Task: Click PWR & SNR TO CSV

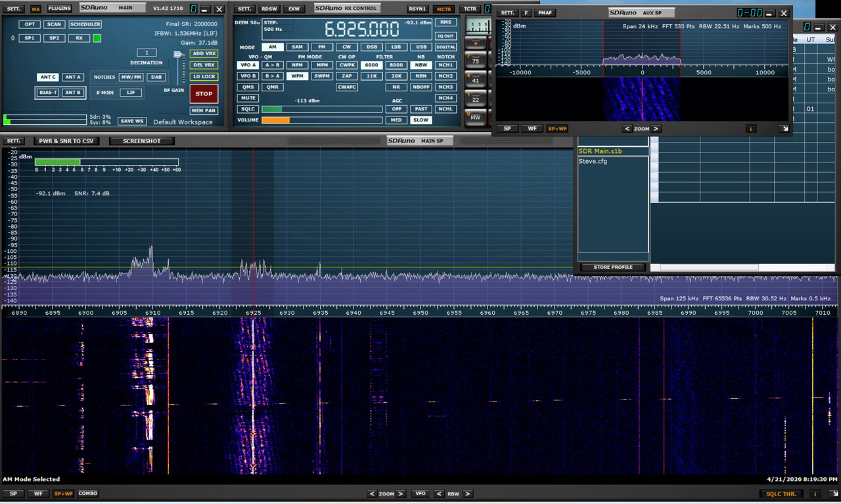Action: pyautogui.click(x=66, y=141)
